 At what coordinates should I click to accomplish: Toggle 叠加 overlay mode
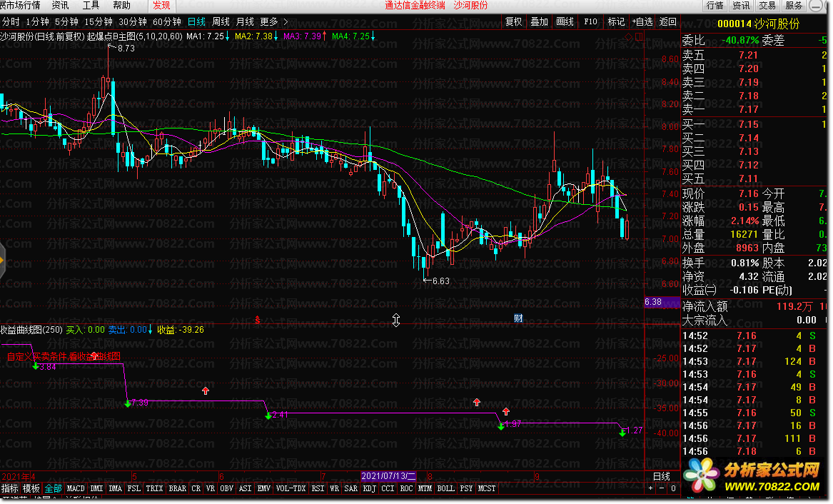point(539,22)
